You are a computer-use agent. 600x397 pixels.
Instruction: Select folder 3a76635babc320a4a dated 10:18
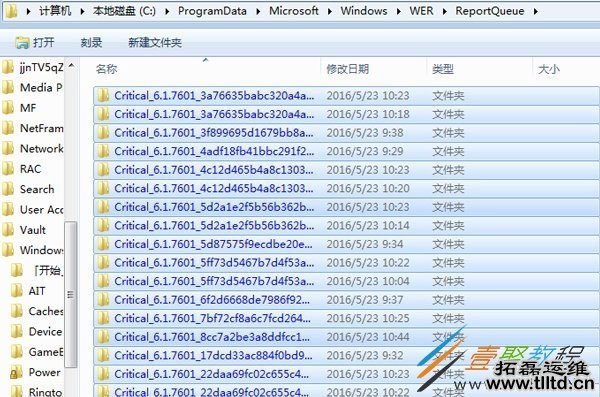[x=346, y=114]
